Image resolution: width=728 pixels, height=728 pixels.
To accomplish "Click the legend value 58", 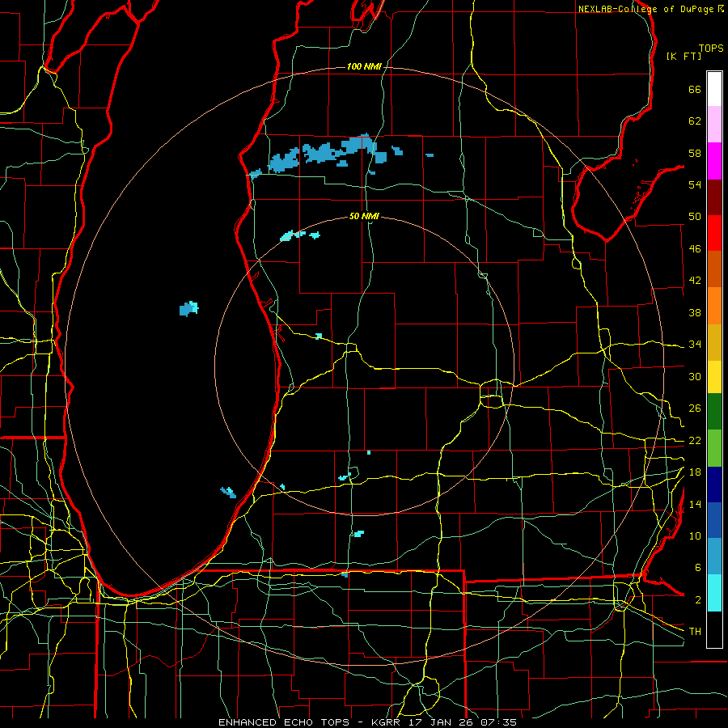I will coord(695,153).
